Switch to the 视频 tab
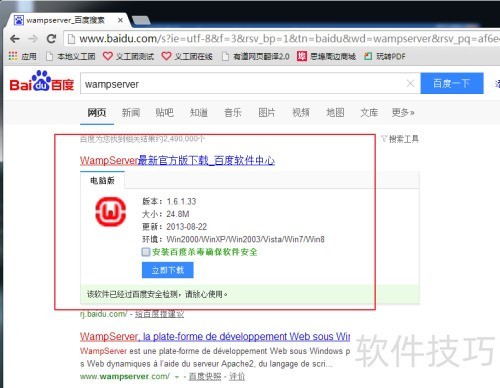 [x=301, y=113]
